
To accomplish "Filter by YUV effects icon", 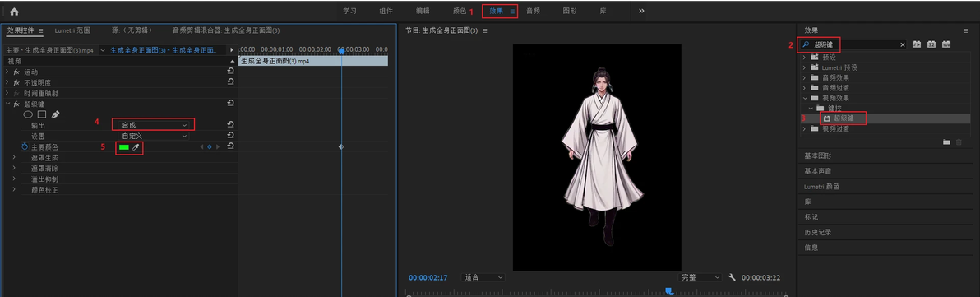I will pyautogui.click(x=946, y=44).
